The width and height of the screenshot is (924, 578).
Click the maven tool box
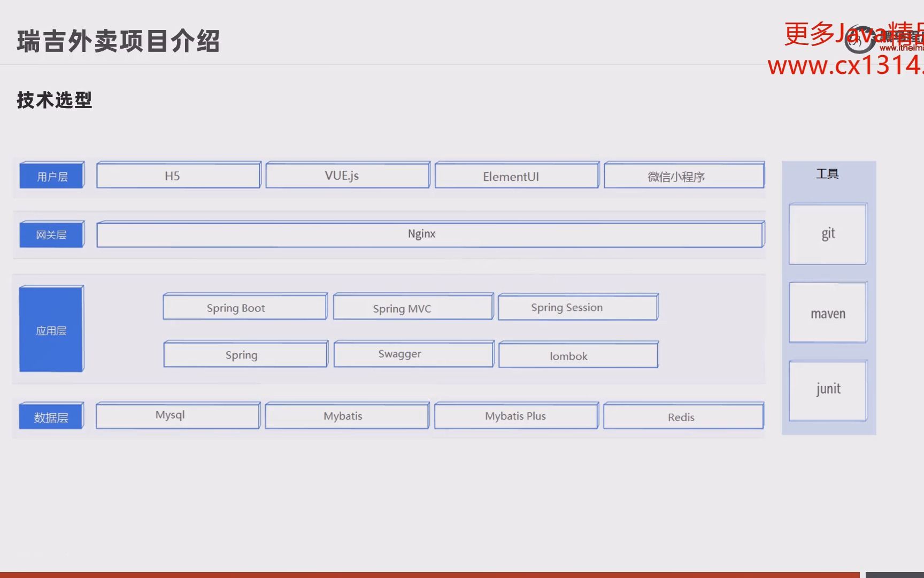[x=828, y=313]
